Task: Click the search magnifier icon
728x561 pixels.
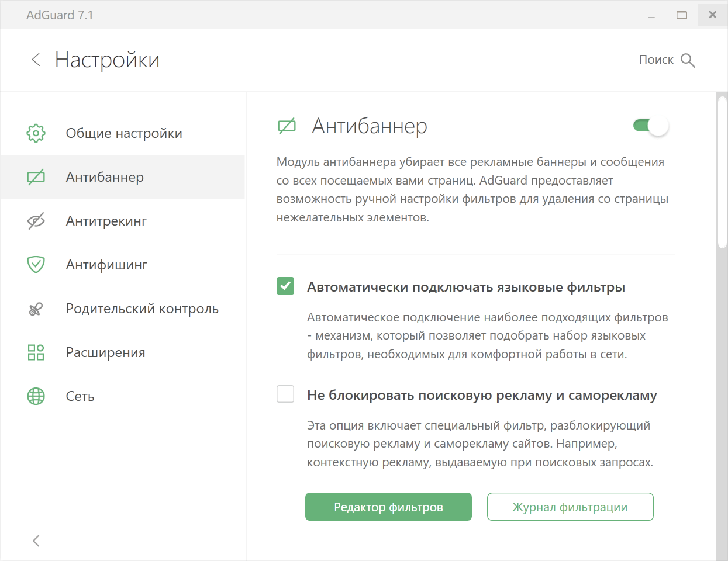Action: (x=688, y=60)
